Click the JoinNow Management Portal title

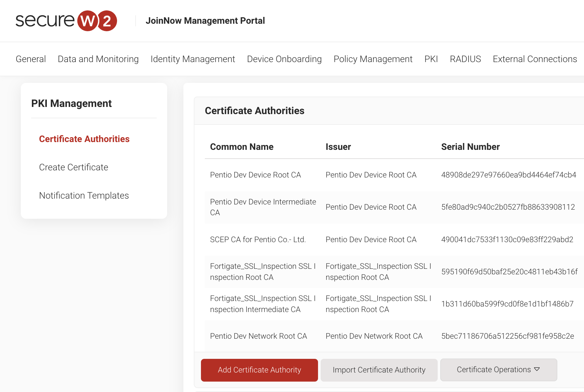[x=205, y=21]
